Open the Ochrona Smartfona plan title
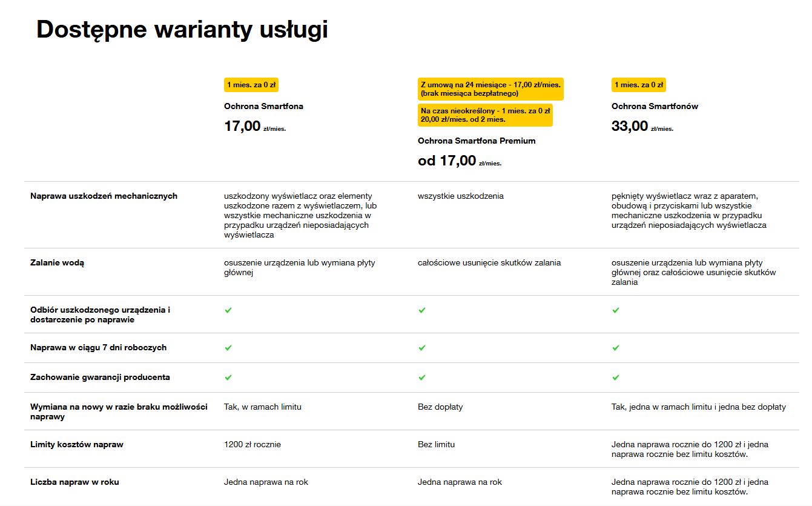 tap(263, 107)
